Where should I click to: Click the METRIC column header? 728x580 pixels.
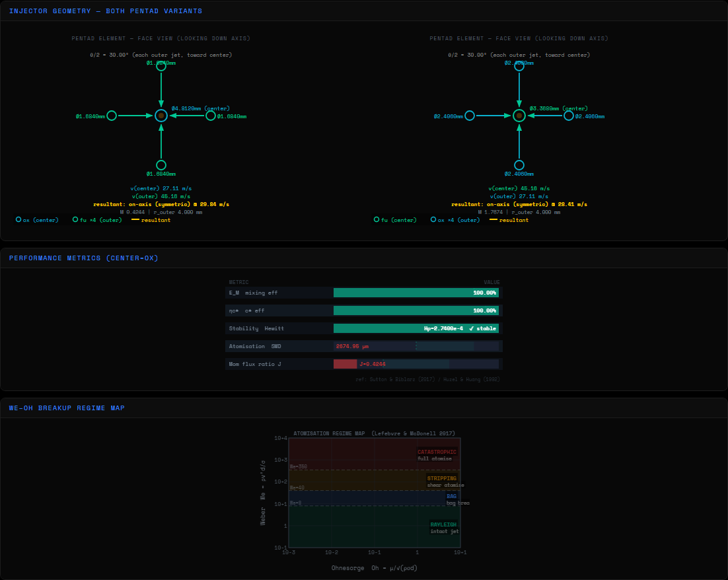pos(238,282)
